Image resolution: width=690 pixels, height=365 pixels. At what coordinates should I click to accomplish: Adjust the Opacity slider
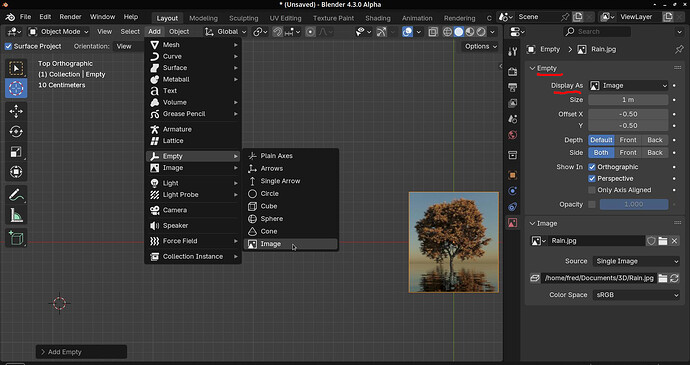tap(634, 204)
